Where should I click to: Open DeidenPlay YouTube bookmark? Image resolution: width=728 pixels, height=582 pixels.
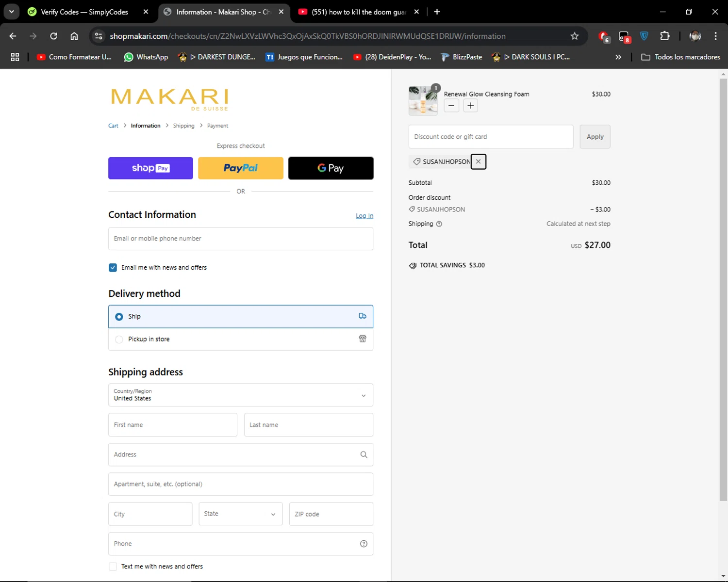392,57
